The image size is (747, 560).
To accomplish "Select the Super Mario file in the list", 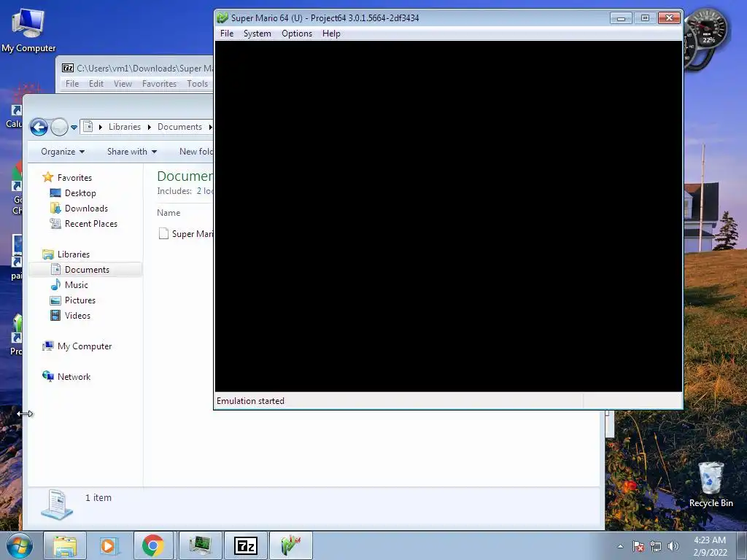I will (x=186, y=234).
